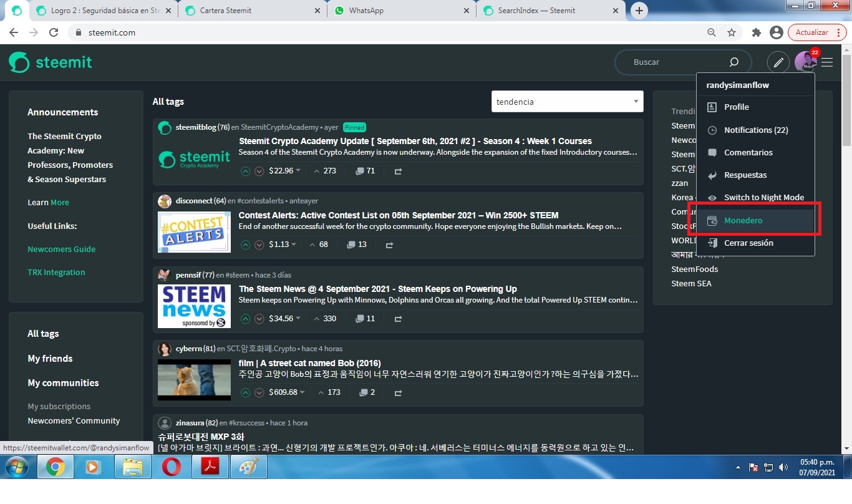Click the Contest Alerts post thumbnail
This screenshot has width=852, height=504.
tap(194, 232)
